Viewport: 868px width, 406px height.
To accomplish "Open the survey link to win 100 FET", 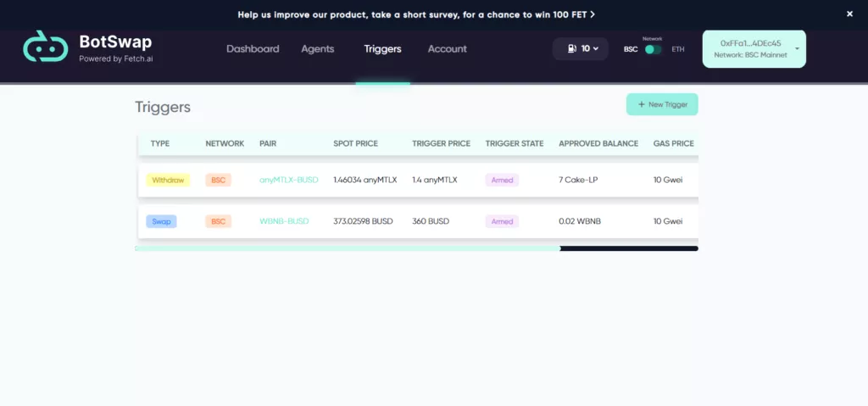I will [416, 14].
